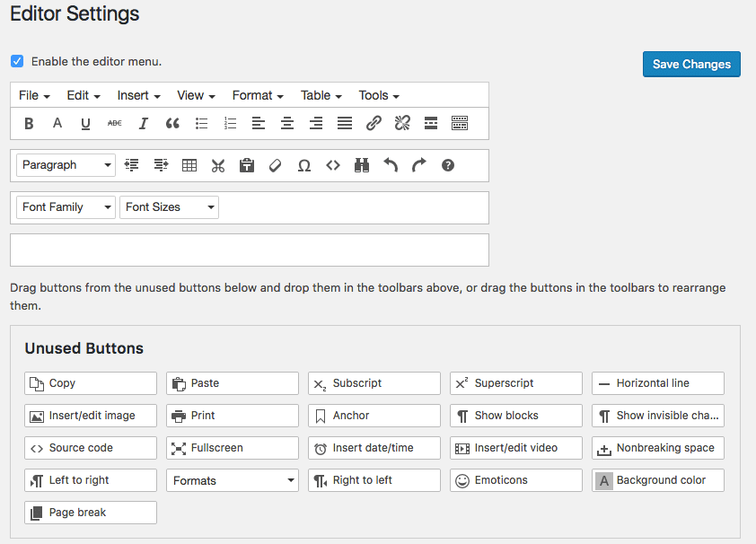Image resolution: width=756 pixels, height=544 pixels.
Task: Click the Blockquote icon
Action: tap(171, 123)
